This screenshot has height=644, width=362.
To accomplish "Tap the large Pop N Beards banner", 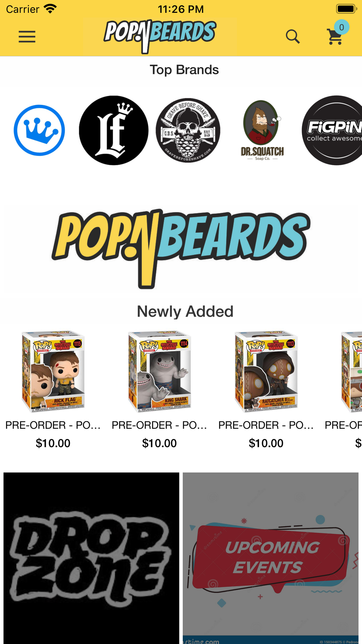I will click(x=181, y=249).
